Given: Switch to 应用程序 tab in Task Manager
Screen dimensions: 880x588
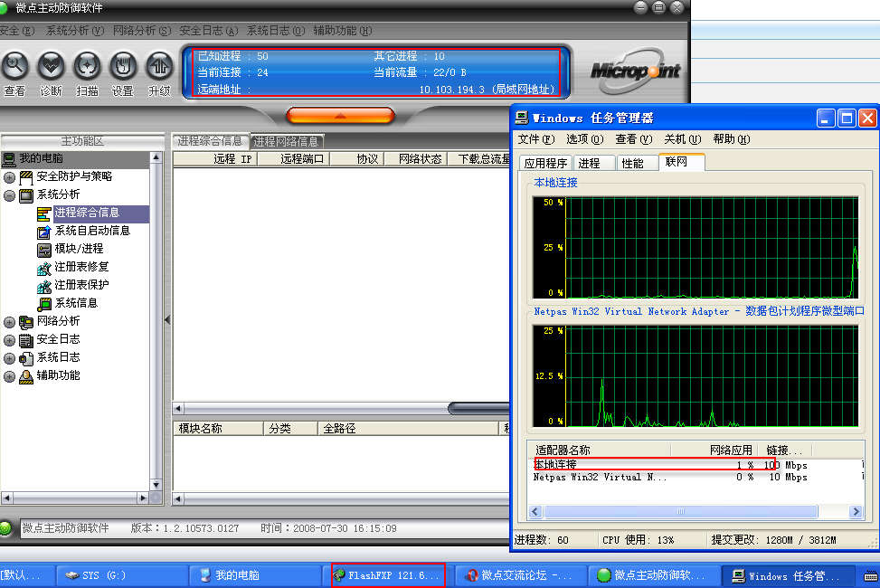Looking at the screenshot, I should (x=545, y=163).
